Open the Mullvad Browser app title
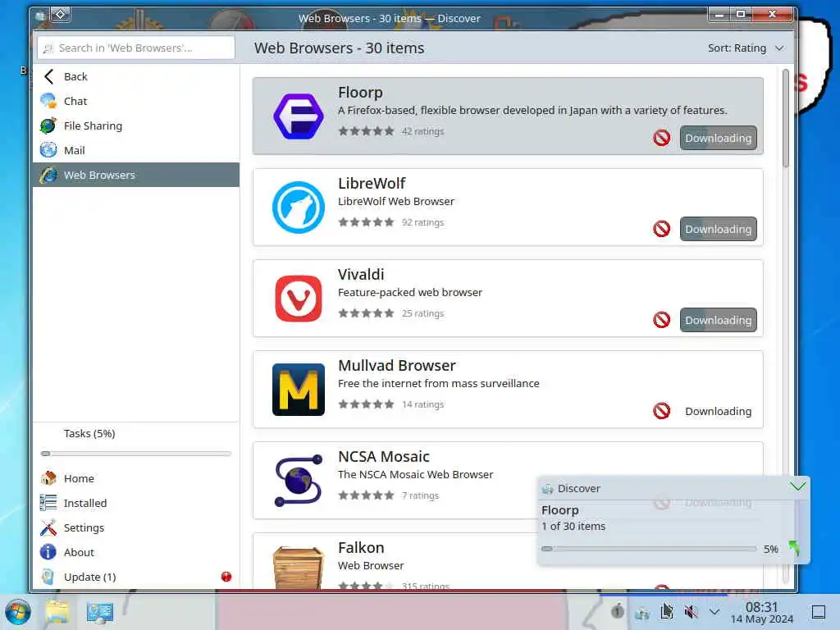840x630 pixels. (396, 366)
